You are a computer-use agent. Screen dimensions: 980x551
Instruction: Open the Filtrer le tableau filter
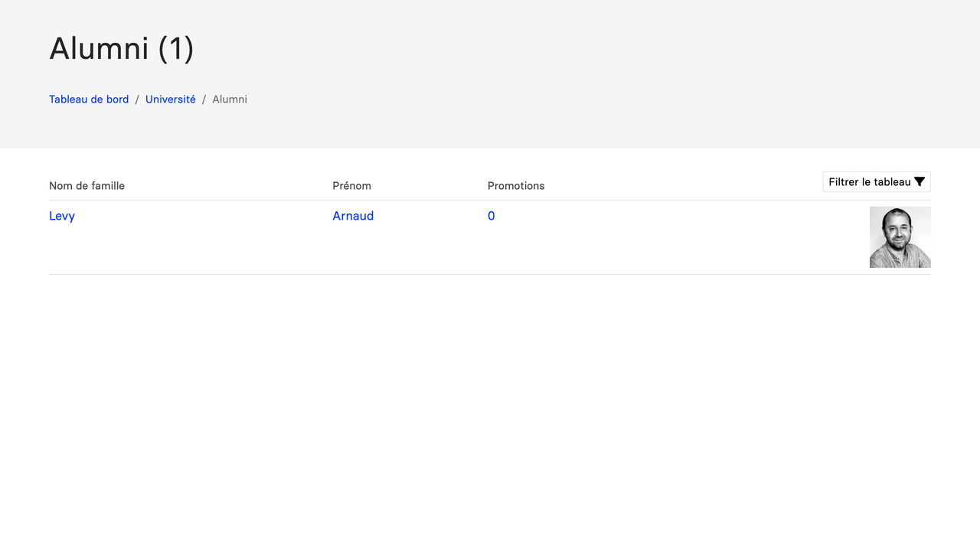tap(870, 182)
